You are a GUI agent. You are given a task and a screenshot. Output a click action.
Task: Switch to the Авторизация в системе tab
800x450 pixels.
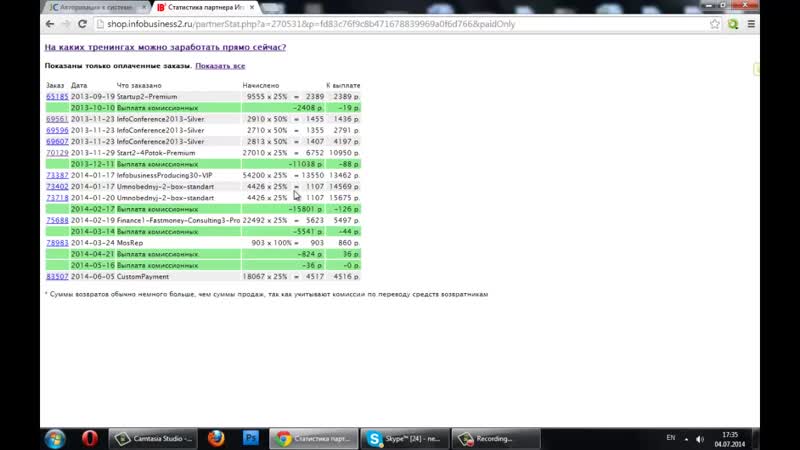coord(97,7)
